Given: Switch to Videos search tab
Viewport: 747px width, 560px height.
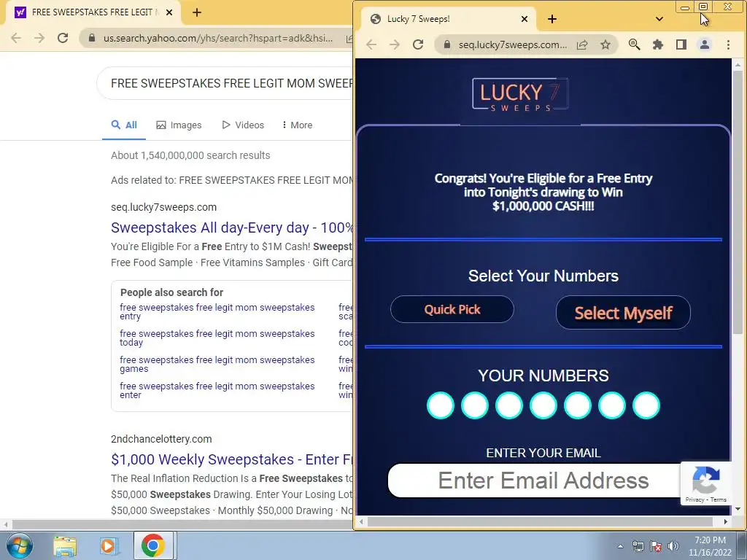Looking at the screenshot, I should 243,125.
